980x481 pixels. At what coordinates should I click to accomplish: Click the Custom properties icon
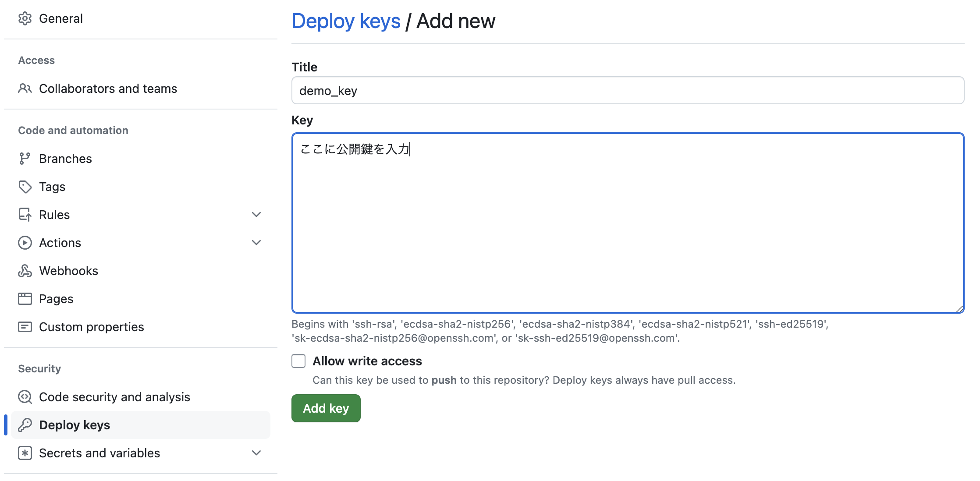pos(25,326)
